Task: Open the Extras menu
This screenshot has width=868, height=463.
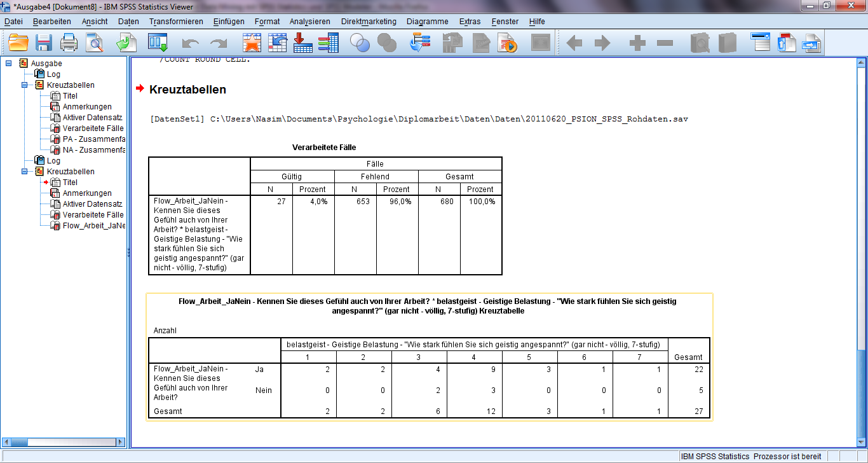Action: (470, 22)
